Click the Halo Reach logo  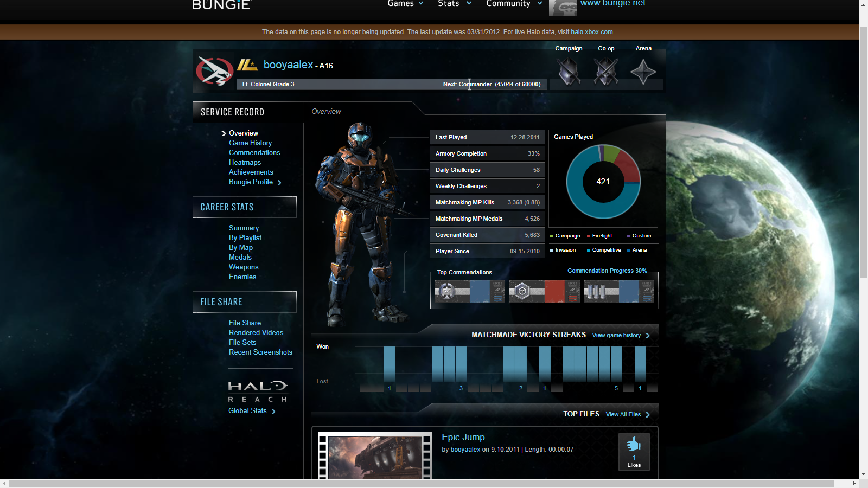[x=258, y=392]
